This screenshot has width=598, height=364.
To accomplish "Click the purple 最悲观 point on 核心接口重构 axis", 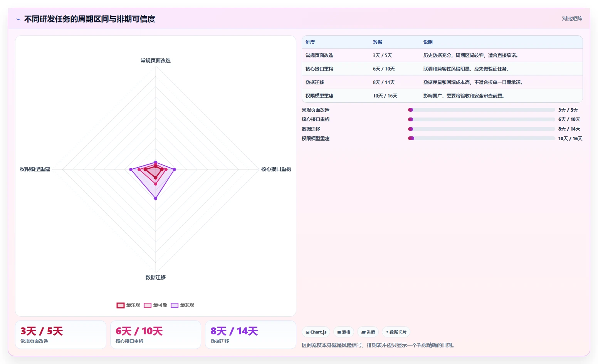I will tap(174, 169).
